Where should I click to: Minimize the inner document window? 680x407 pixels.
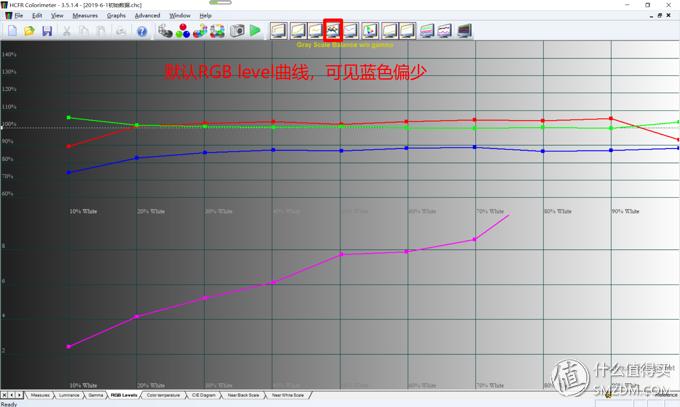651,16
